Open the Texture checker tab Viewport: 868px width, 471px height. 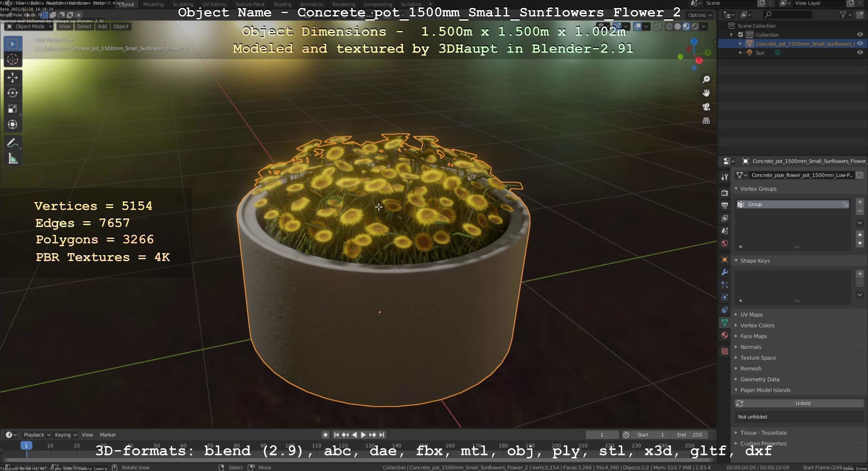pyautogui.click(x=725, y=351)
